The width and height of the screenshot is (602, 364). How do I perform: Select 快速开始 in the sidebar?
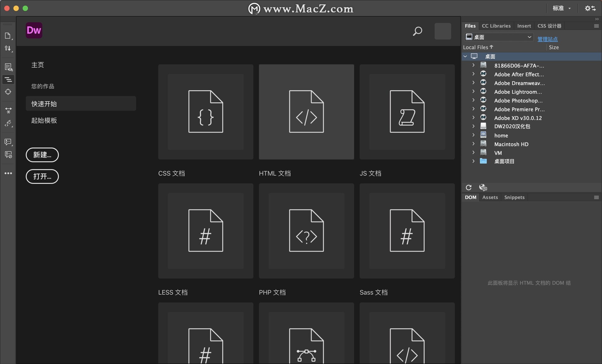coord(81,104)
